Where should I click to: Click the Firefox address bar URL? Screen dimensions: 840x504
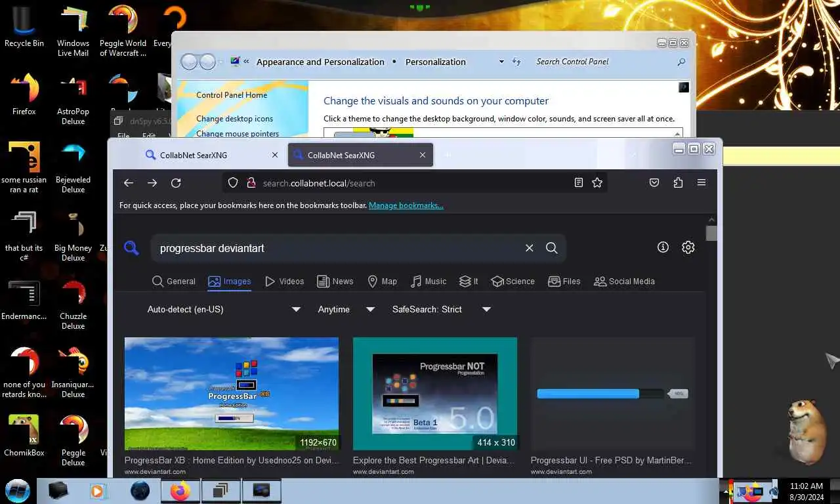pos(319,183)
